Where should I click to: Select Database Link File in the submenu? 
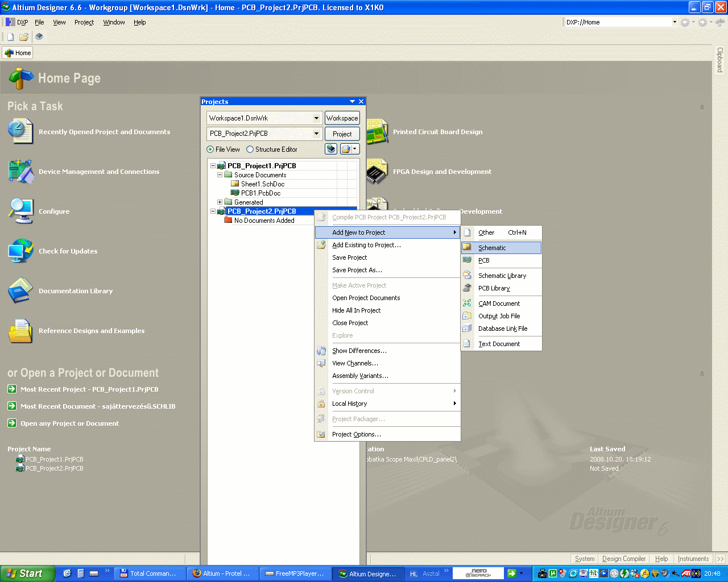(x=502, y=329)
